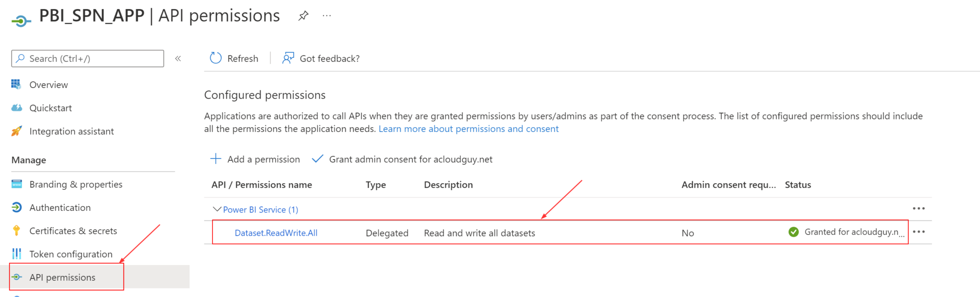This screenshot has width=980, height=297.
Task: Click the Token configuration icon in sidebar
Action: click(16, 254)
